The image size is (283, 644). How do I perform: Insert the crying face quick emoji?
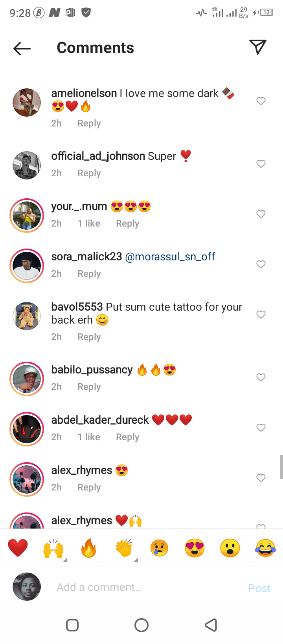coord(159,548)
